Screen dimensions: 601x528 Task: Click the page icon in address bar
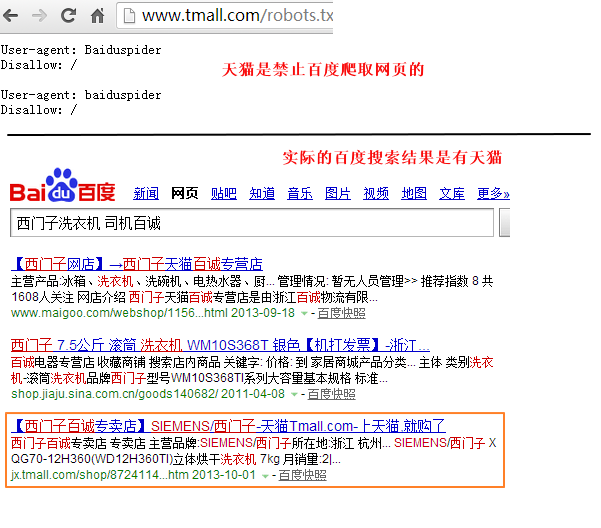(130, 16)
